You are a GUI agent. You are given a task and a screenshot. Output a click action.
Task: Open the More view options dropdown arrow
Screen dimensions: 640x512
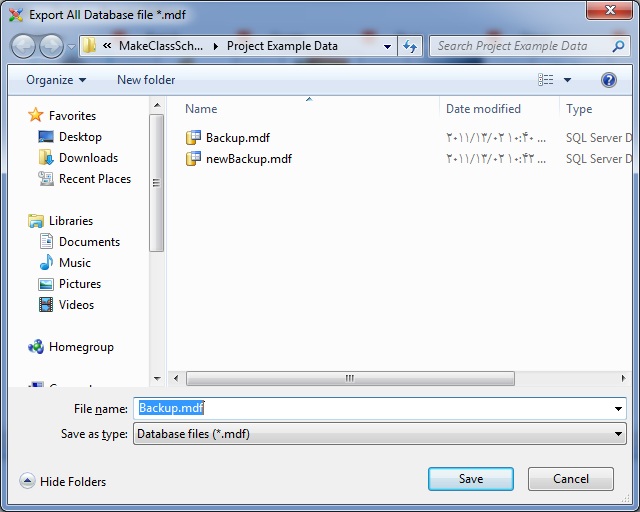point(567,80)
